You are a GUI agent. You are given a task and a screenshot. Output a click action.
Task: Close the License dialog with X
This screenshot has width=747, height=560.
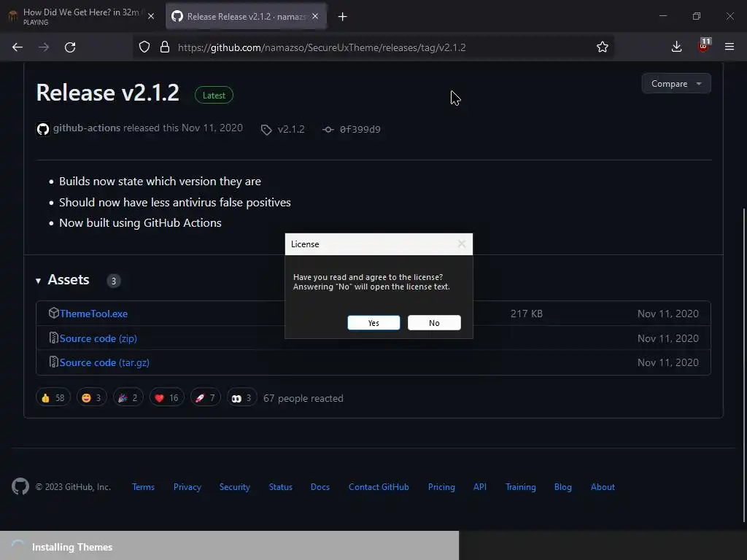point(461,244)
